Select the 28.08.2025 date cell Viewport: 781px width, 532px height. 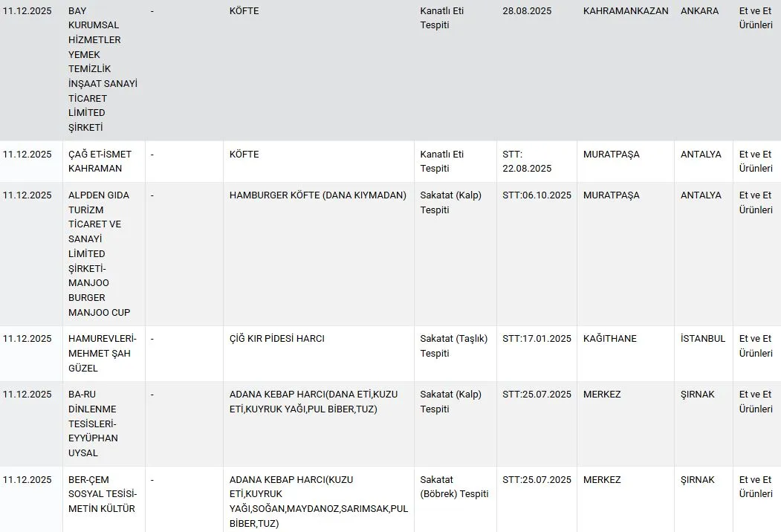tap(527, 11)
